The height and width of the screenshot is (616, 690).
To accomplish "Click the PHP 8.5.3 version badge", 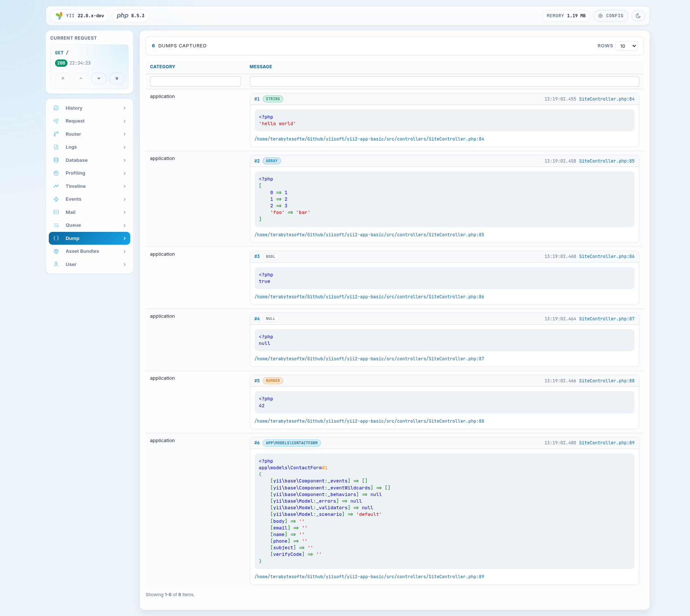I will [131, 16].
